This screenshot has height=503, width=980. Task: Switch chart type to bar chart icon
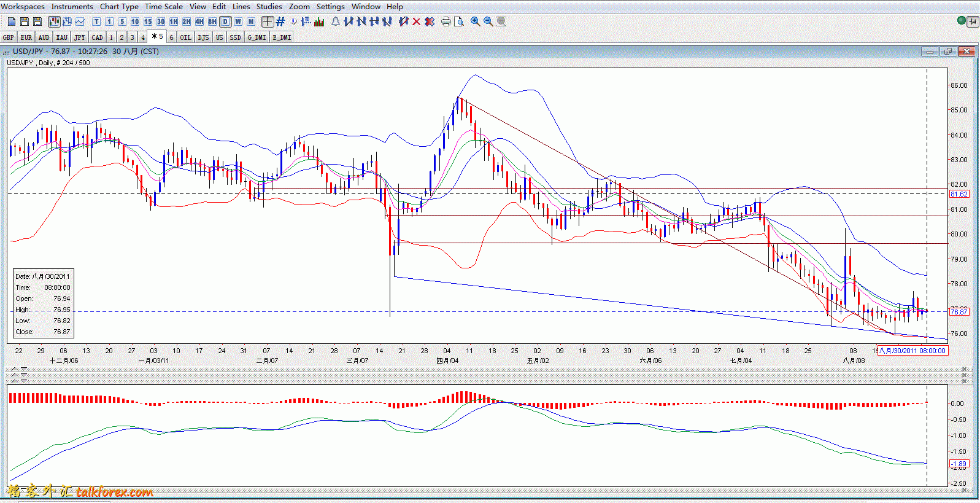(x=67, y=21)
